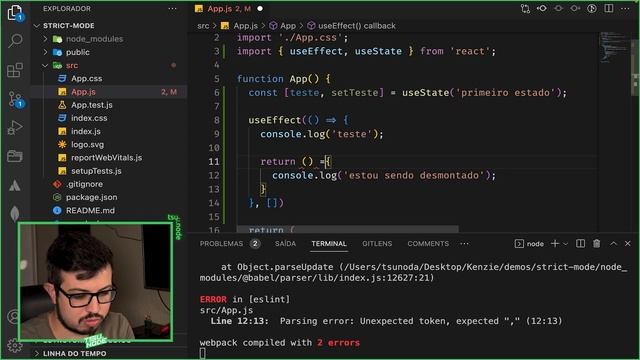Open logo.svg in the explorer
Screen dimensions: 640x360
[x=87, y=144]
